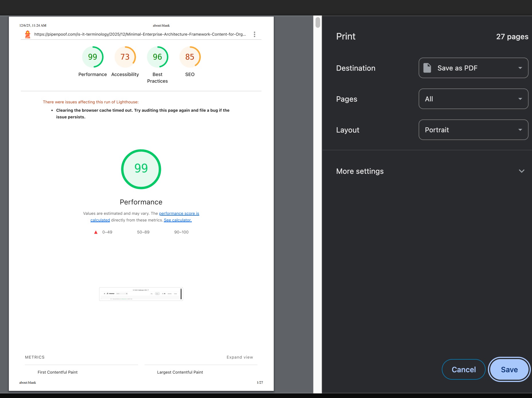Open the Destination Save as PDF dropdown
532x398 pixels.
tap(473, 68)
